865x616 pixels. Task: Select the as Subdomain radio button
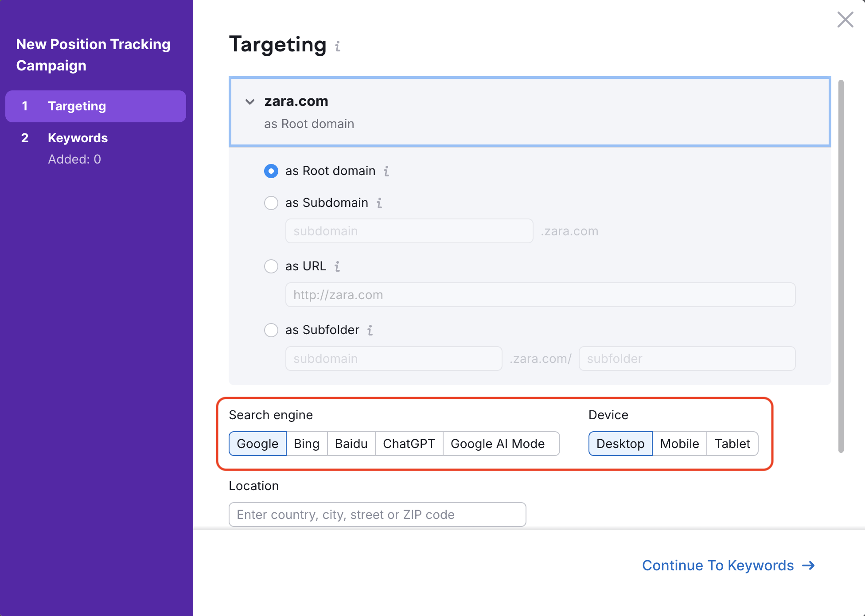tap(271, 203)
